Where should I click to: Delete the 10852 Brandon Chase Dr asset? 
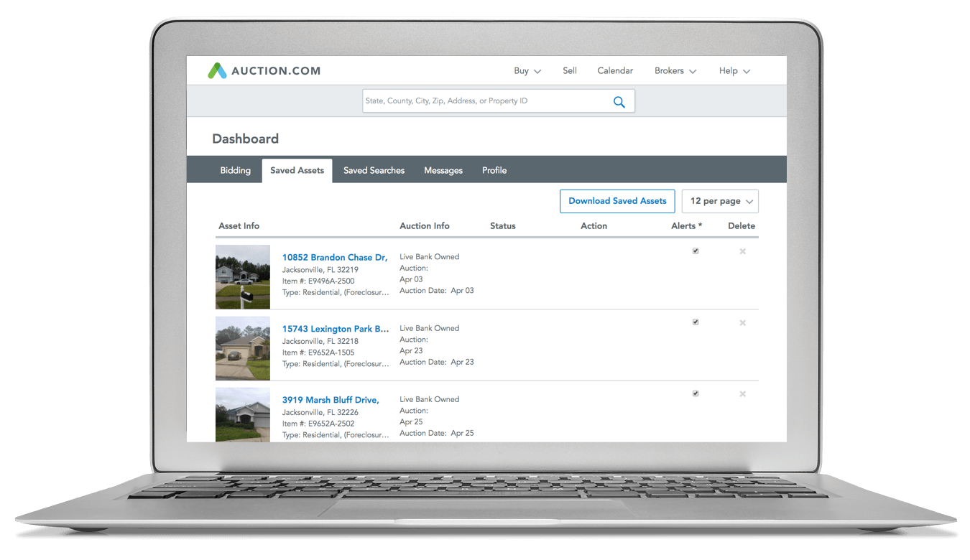click(x=742, y=251)
